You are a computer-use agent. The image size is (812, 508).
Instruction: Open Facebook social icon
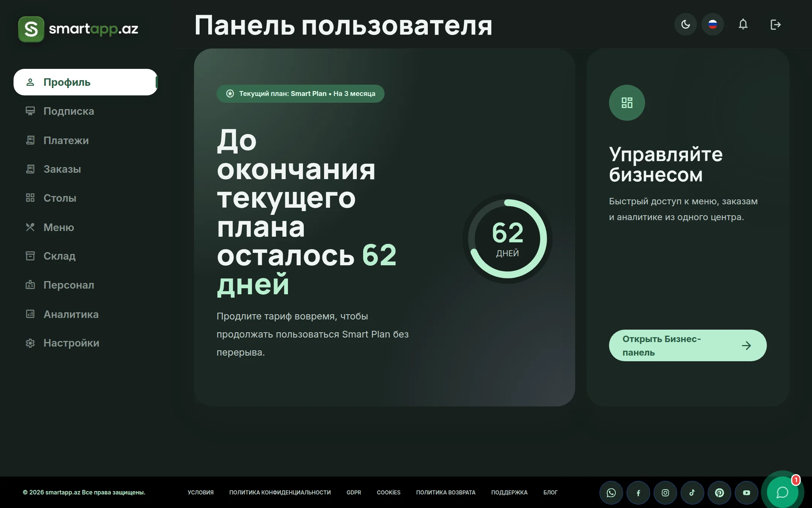[638, 493]
